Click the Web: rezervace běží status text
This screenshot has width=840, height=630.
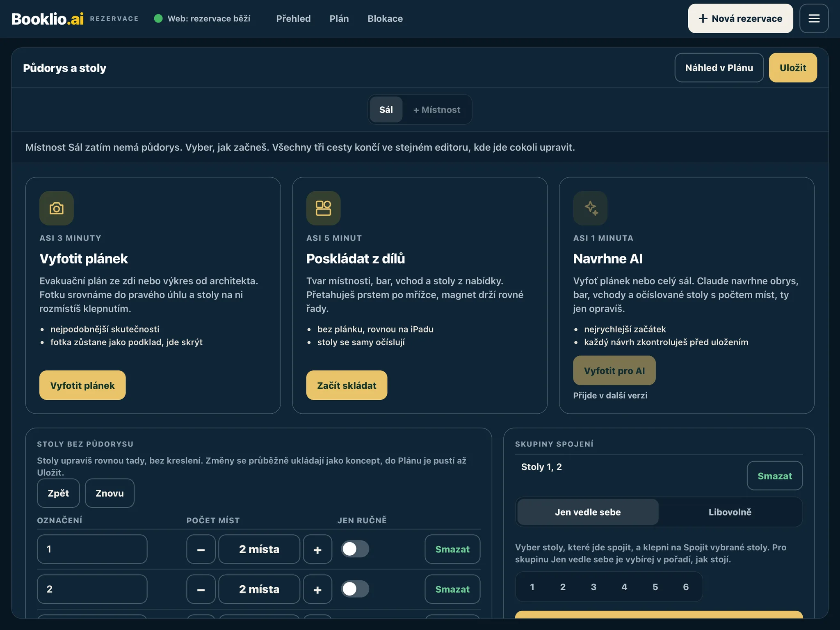[x=209, y=18]
